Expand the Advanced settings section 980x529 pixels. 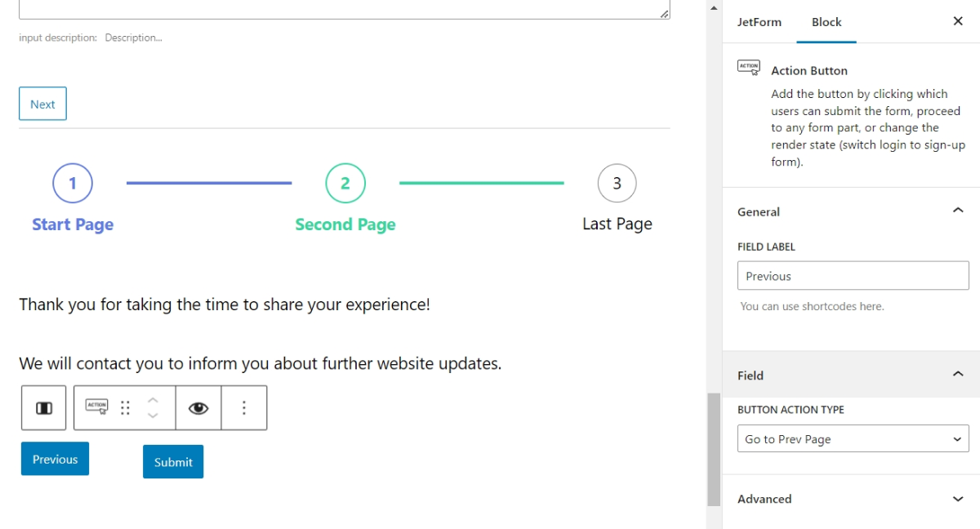(958, 499)
